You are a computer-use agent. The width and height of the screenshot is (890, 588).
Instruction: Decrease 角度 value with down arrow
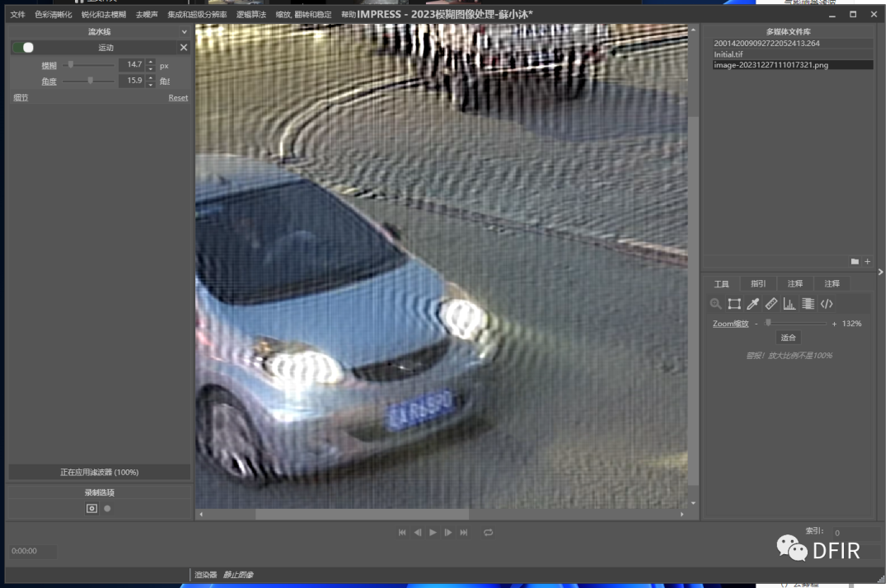[x=151, y=85]
